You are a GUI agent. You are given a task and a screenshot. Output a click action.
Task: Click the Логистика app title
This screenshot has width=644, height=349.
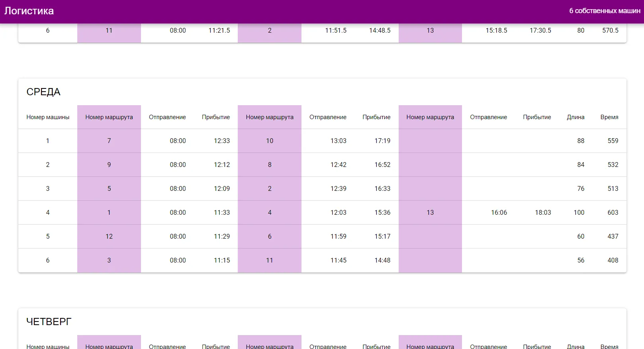pos(29,11)
